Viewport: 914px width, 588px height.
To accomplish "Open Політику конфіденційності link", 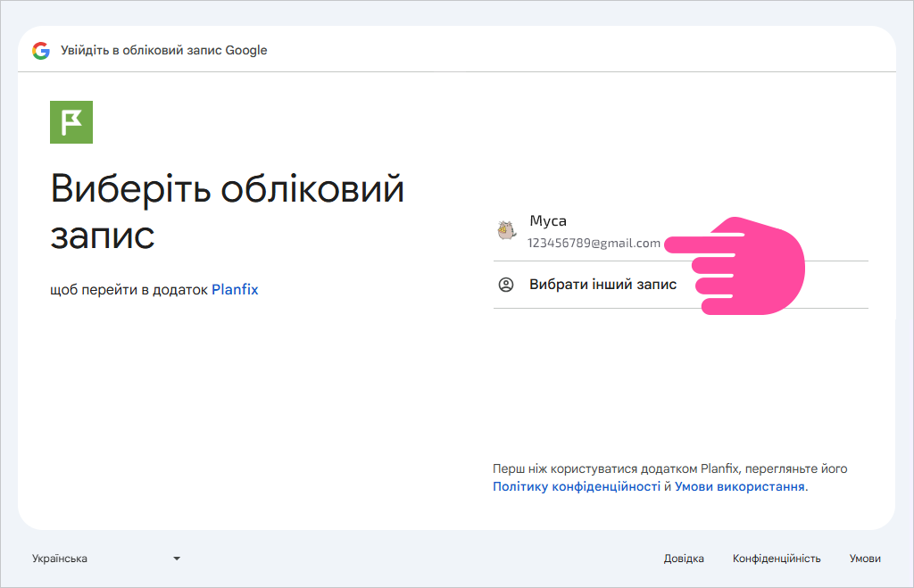I will (577, 486).
